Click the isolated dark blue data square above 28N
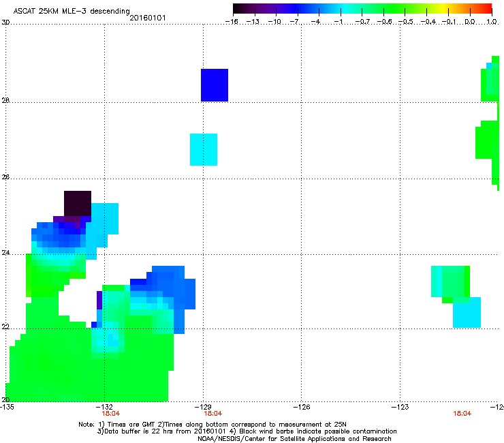This screenshot has width=504, height=443. [x=215, y=85]
